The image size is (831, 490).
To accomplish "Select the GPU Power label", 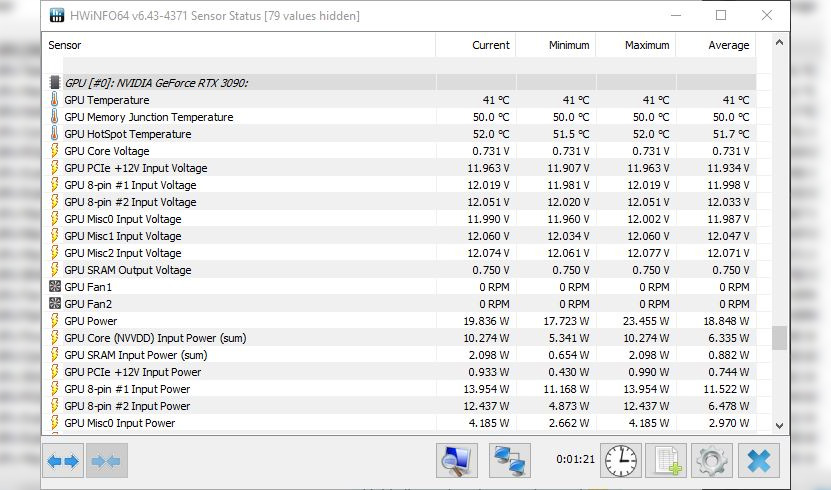I will pos(91,320).
